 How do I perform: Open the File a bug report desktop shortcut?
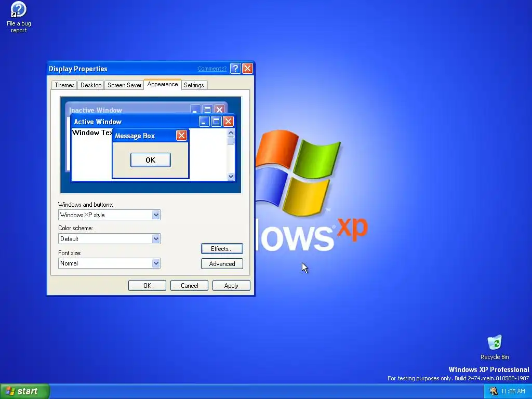(x=19, y=17)
